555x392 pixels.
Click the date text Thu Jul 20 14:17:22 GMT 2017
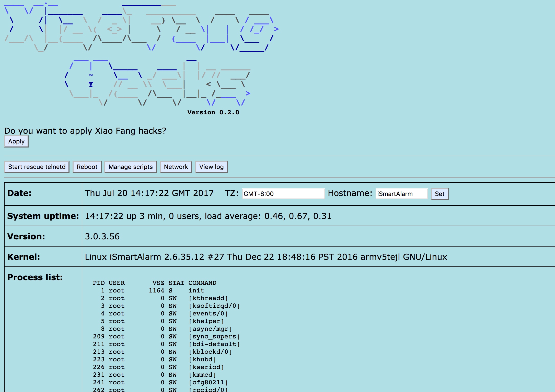point(149,193)
